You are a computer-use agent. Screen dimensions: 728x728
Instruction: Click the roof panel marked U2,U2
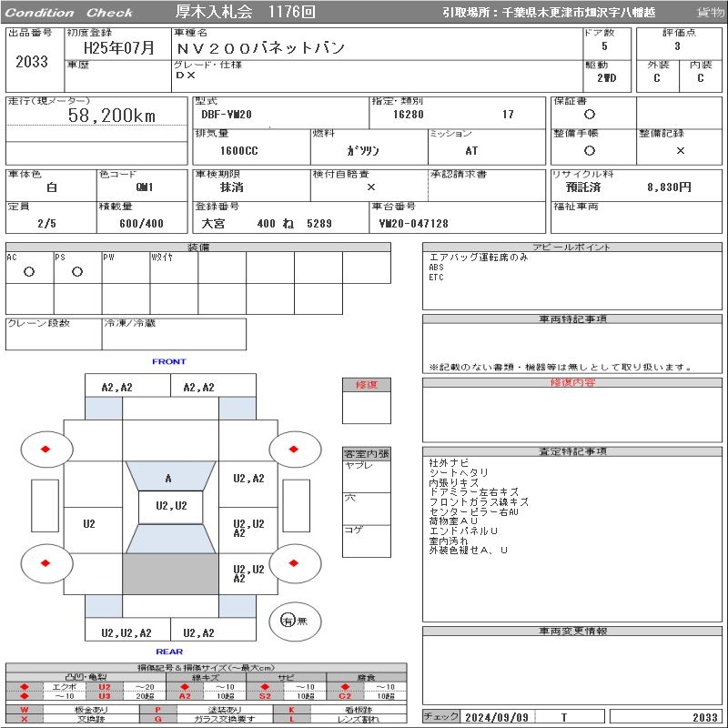pos(171,508)
